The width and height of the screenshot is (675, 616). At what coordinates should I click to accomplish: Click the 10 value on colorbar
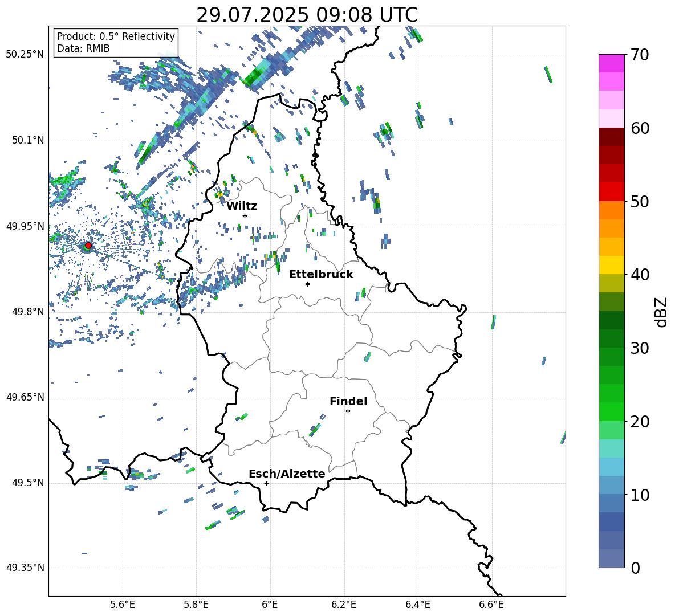pyautogui.click(x=640, y=495)
